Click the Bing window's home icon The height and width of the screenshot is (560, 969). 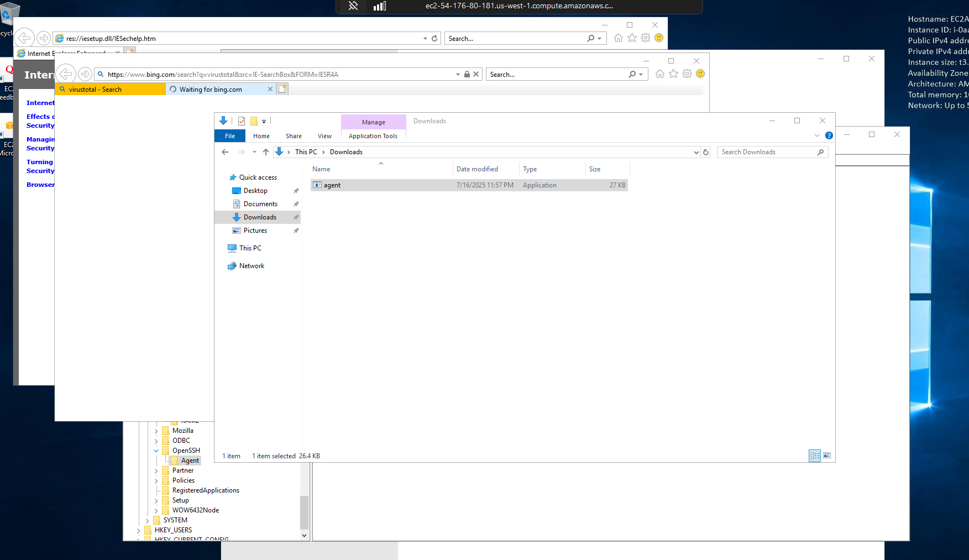[x=659, y=74]
